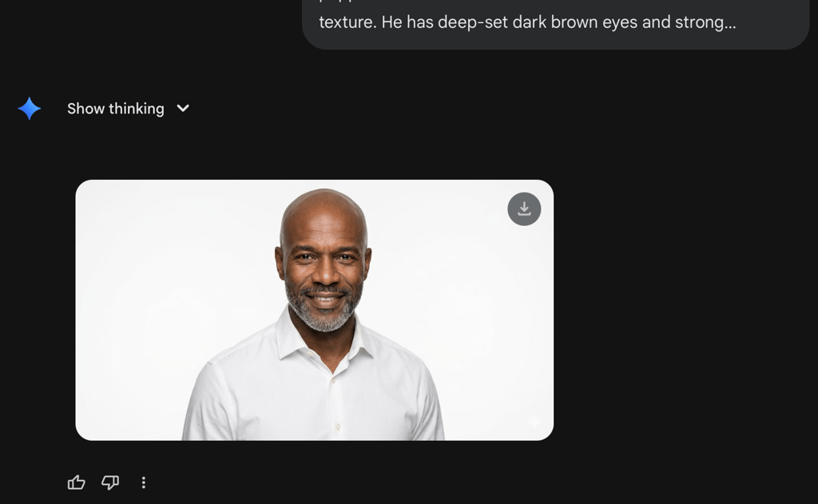Viewport: 818px width, 504px height.
Task: Click the faint sparkle watermark on image
Action: pos(534,421)
